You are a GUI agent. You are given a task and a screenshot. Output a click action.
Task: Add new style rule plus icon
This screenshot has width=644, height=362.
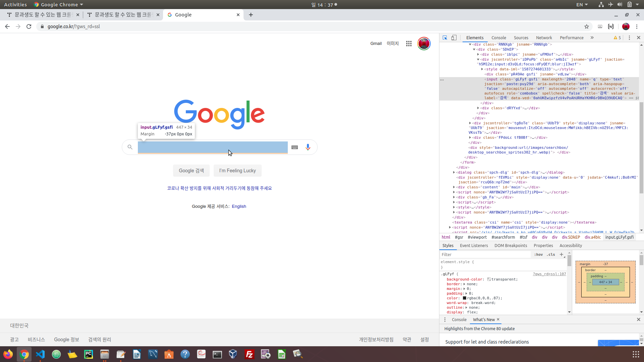click(561, 254)
